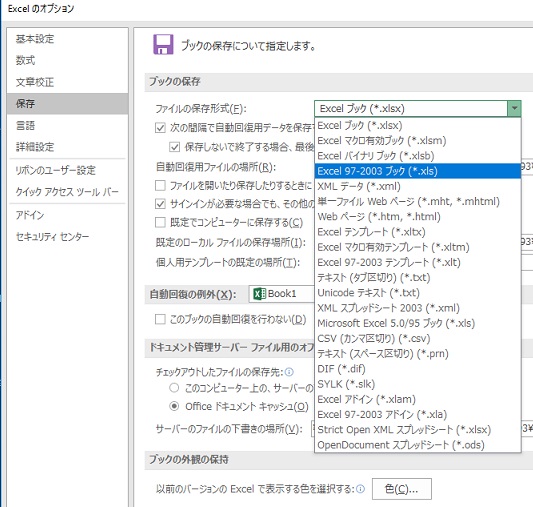
Task: Click the 色(C)... button
Action: 401,489
